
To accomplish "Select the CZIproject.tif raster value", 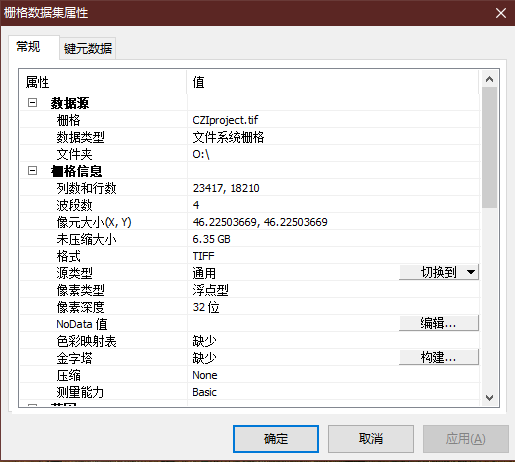I will point(225,120).
